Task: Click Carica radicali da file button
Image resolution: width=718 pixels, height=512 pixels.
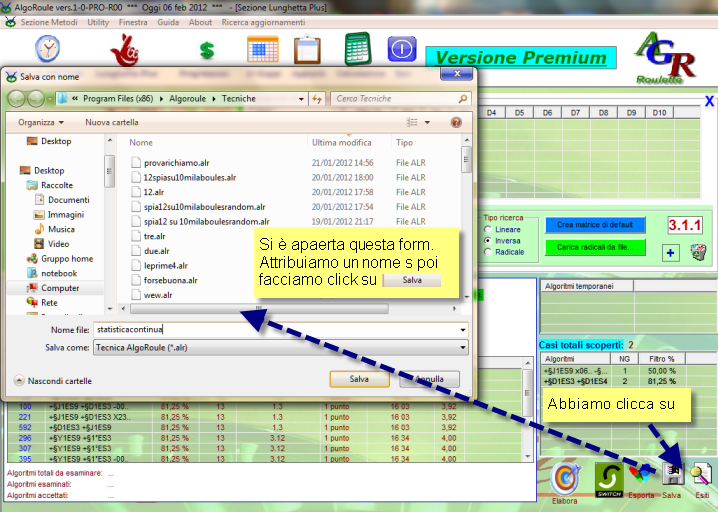Action: (x=595, y=247)
